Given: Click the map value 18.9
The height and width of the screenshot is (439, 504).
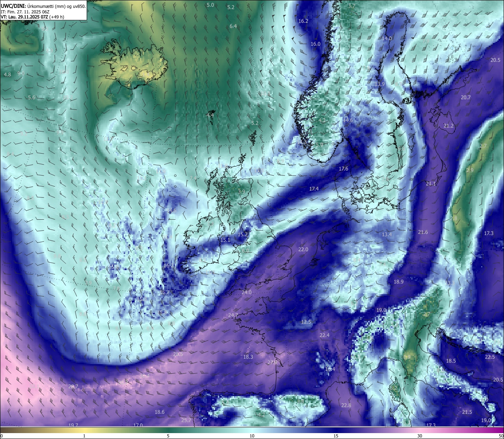Looking at the screenshot, I should point(399,282).
